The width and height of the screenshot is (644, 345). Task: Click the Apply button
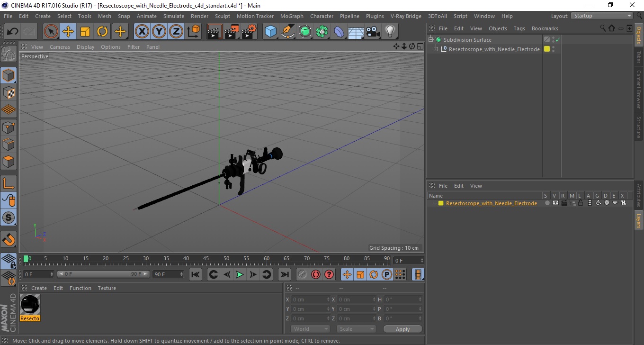pyautogui.click(x=402, y=329)
